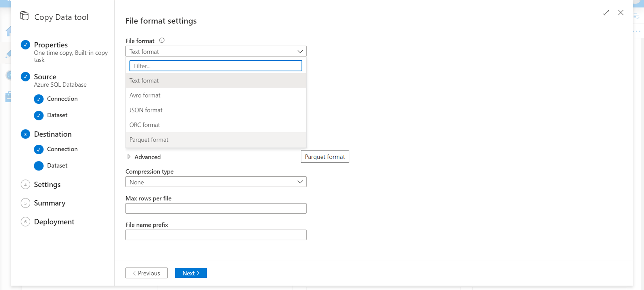Go back with the Previous button
644x290 pixels.
[x=147, y=273]
